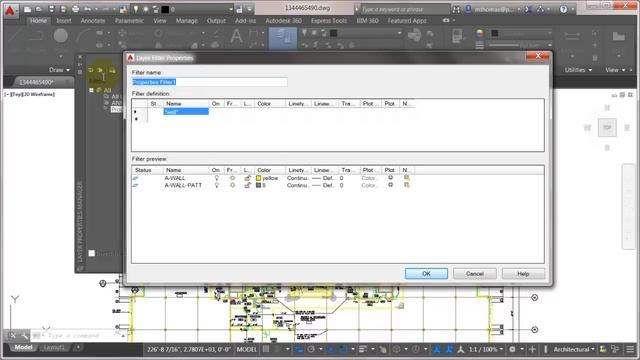
Task: Click the Autodesk Exchange Apps icon
Action: pyautogui.click(x=529, y=9)
